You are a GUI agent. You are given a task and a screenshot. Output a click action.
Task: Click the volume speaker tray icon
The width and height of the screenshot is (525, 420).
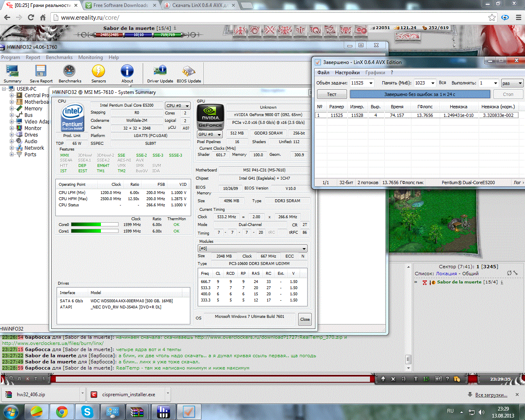click(x=482, y=412)
